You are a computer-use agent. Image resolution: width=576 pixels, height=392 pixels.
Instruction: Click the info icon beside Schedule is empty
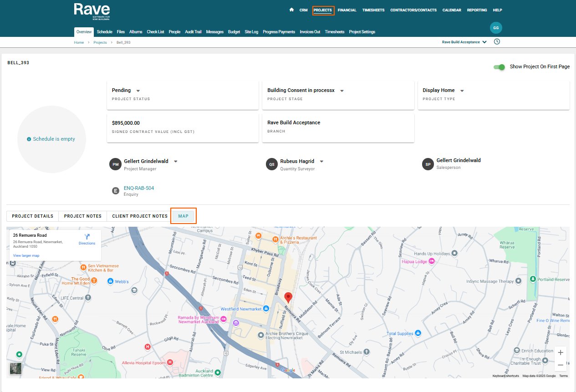29,139
